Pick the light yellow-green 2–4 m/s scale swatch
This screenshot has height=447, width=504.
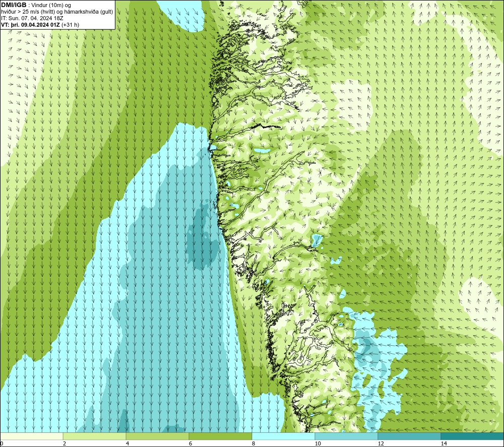[95, 436]
